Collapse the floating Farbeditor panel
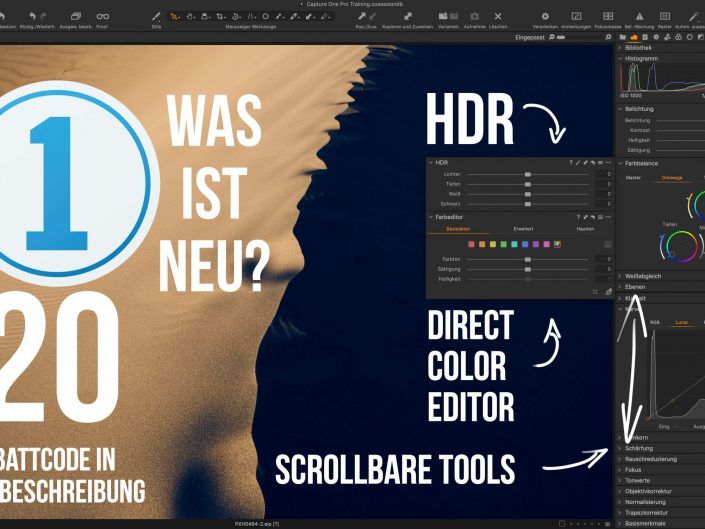 (431, 217)
